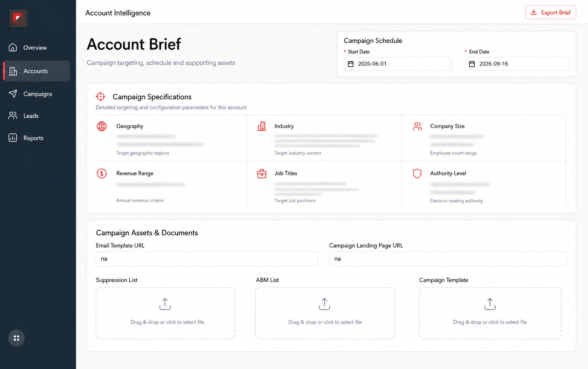Image resolution: width=588 pixels, height=369 pixels.
Task: Click the Revenue Range dollar icon
Action: (x=102, y=173)
